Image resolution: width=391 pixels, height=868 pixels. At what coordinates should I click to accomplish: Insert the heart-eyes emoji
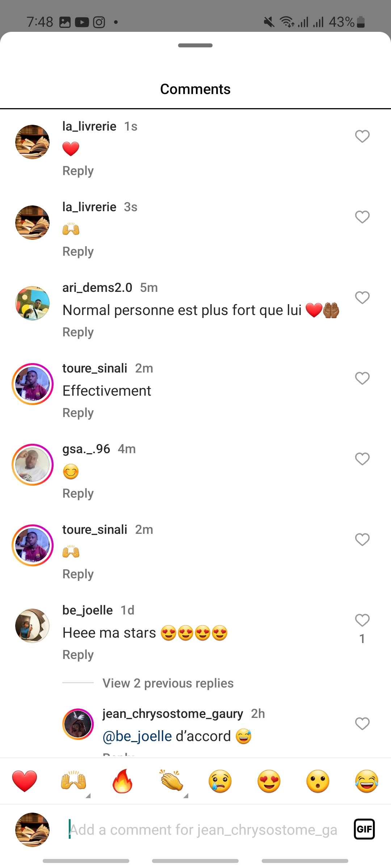pos(269,781)
